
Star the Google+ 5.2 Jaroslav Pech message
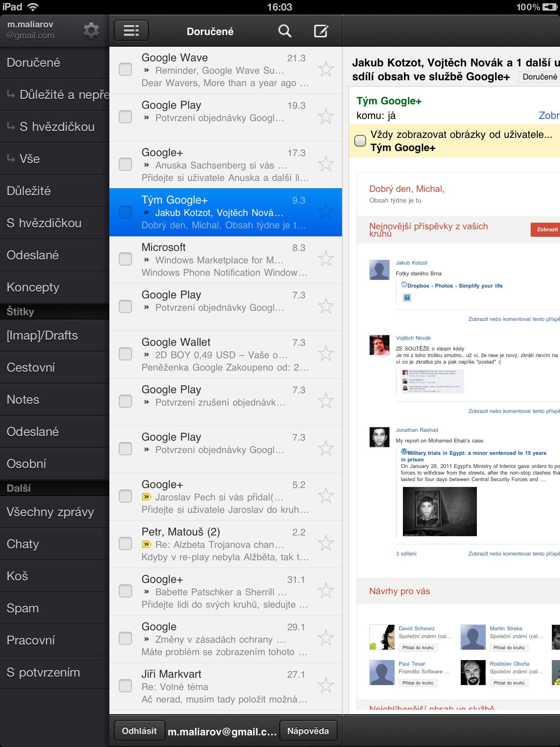[326, 496]
